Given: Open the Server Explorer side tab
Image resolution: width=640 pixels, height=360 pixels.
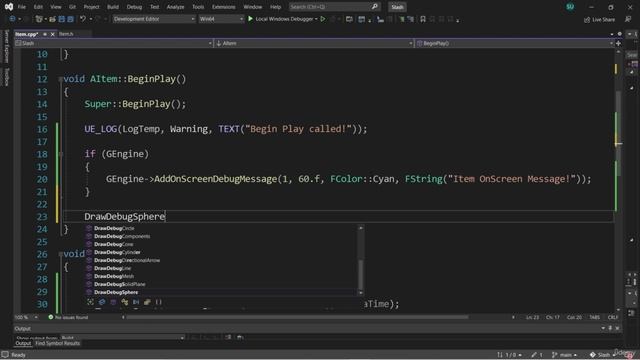Looking at the screenshot, I should point(6,46).
